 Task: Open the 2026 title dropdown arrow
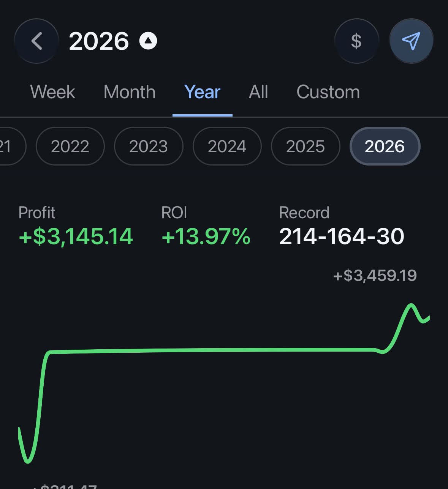(x=148, y=41)
